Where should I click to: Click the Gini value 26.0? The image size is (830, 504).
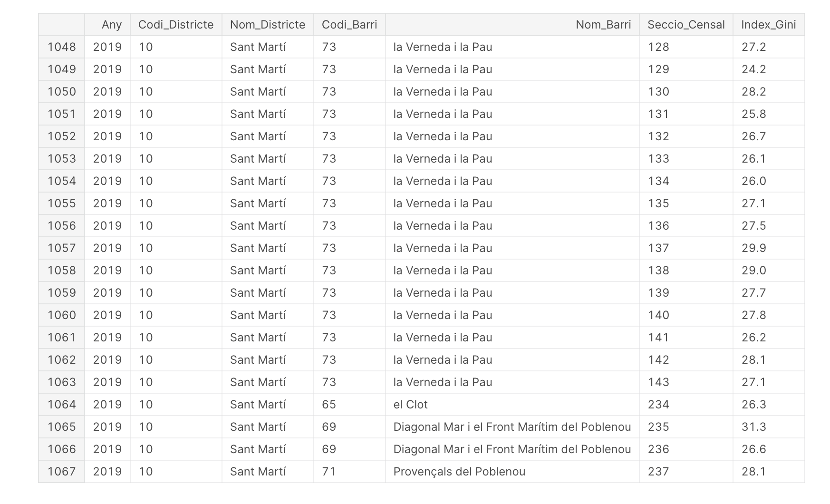(754, 181)
